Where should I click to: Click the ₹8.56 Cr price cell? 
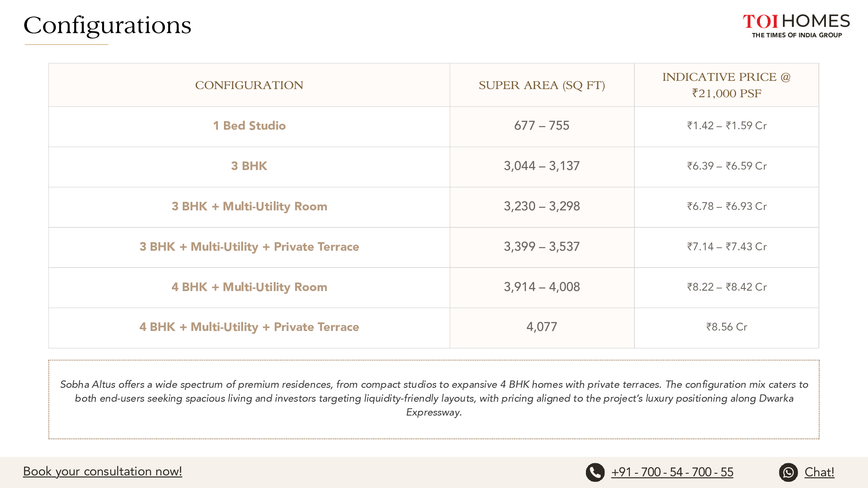coord(726,327)
